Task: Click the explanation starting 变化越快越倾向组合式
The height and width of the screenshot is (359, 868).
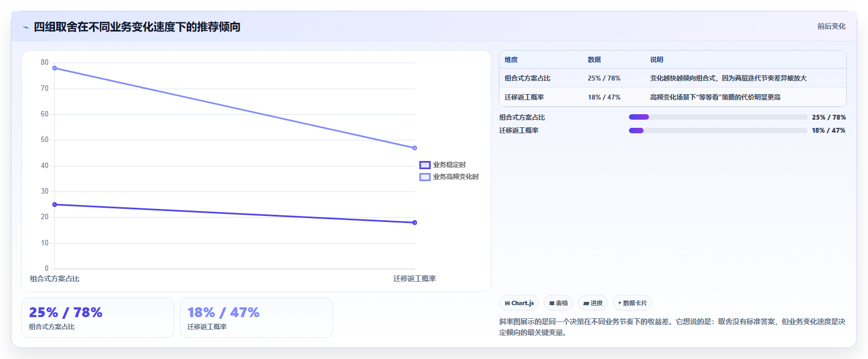Action: 728,78
